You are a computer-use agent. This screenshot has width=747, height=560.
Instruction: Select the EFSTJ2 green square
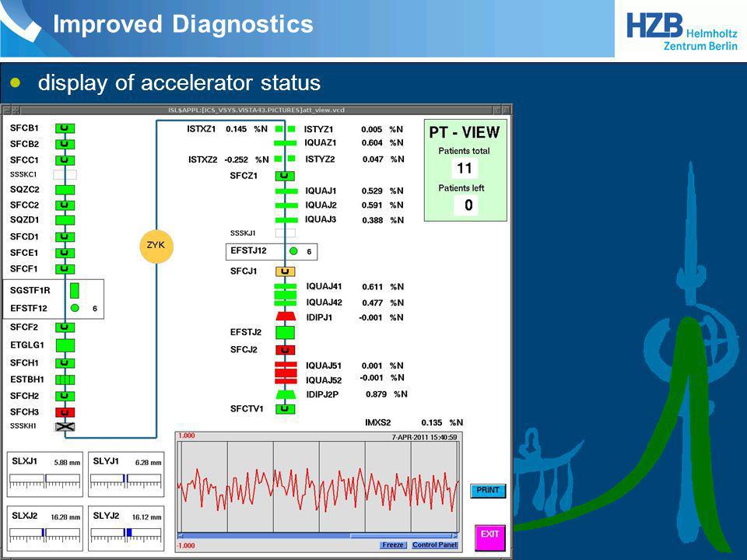click(285, 332)
